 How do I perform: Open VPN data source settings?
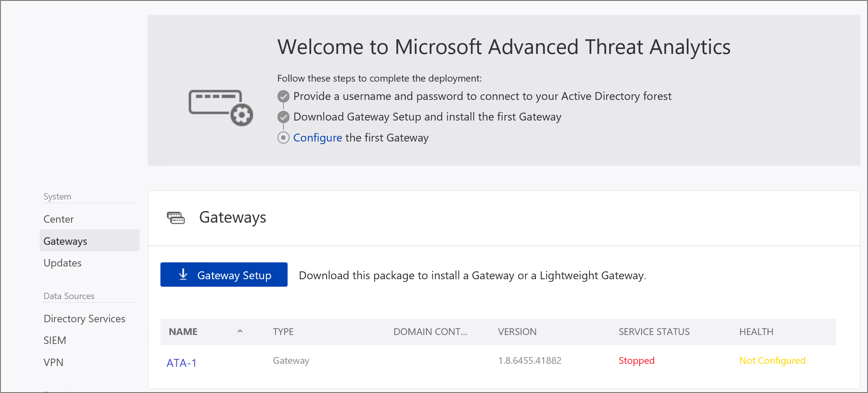point(53,362)
